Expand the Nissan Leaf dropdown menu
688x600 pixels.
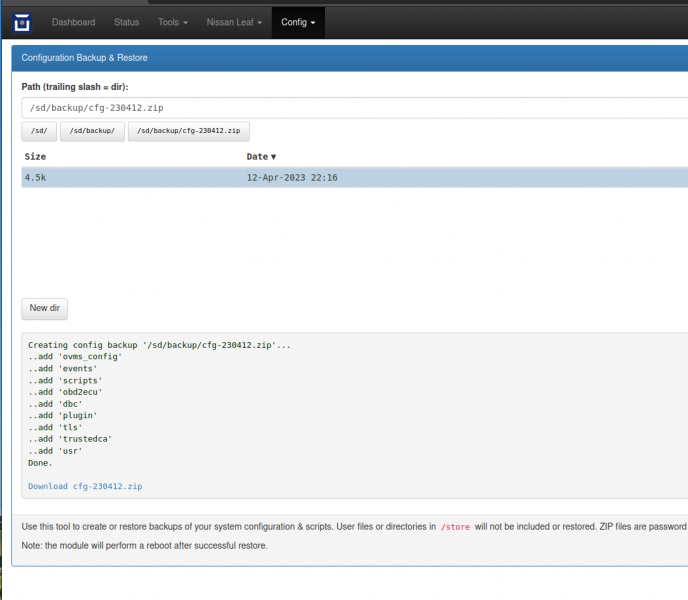[234, 22]
